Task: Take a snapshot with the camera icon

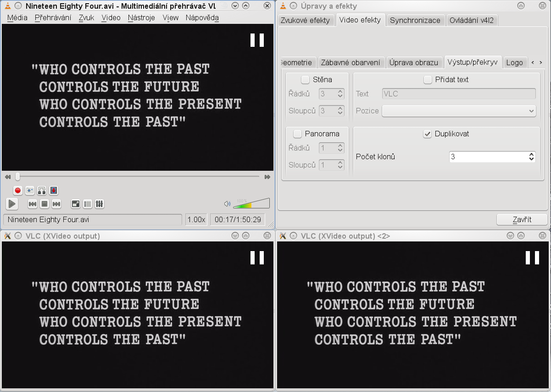Action: click(30, 190)
